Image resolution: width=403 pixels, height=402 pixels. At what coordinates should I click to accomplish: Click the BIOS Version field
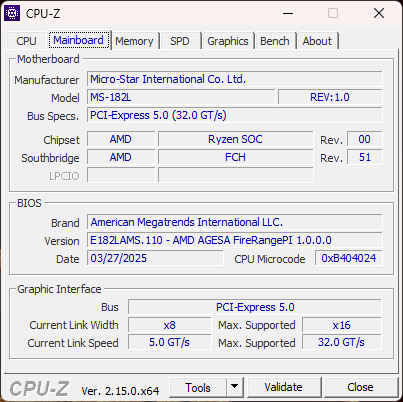tap(235, 240)
